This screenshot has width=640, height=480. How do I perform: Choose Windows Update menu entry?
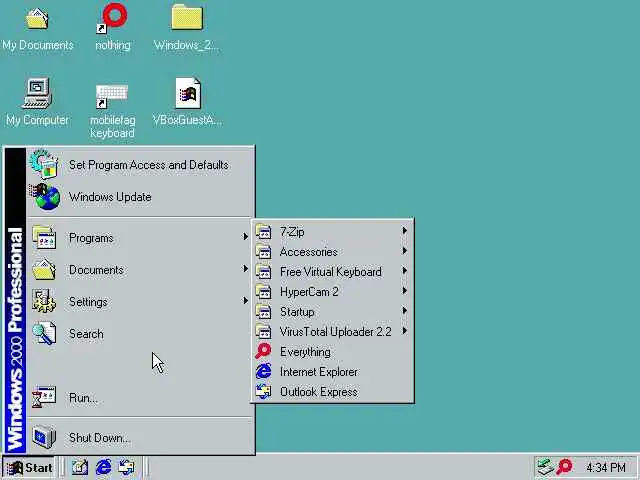(140, 197)
